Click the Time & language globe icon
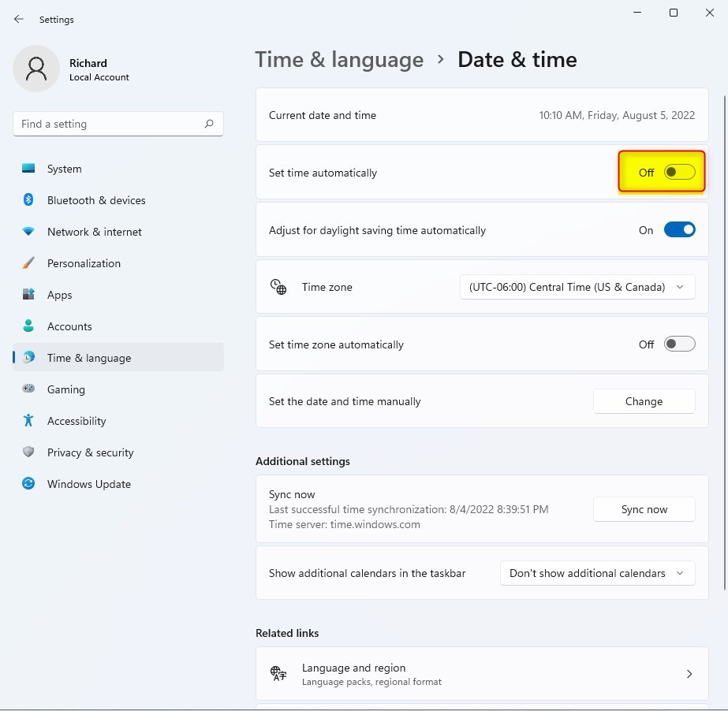 [28, 357]
